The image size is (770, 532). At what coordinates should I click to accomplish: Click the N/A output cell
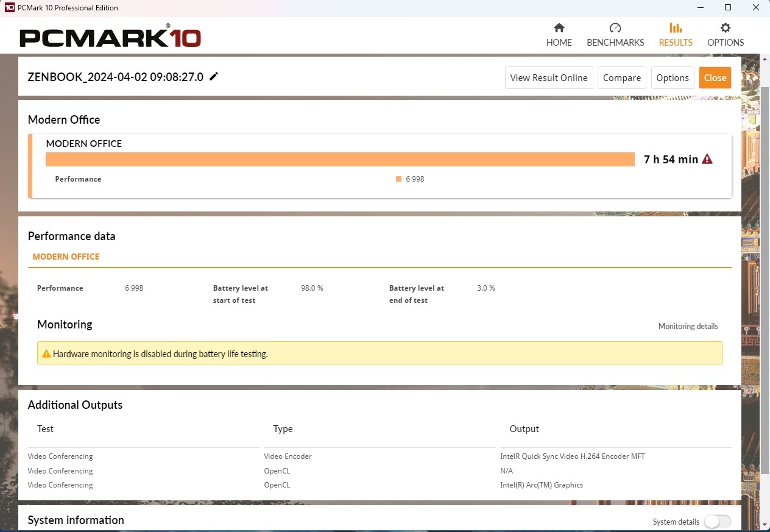click(x=506, y=471)
